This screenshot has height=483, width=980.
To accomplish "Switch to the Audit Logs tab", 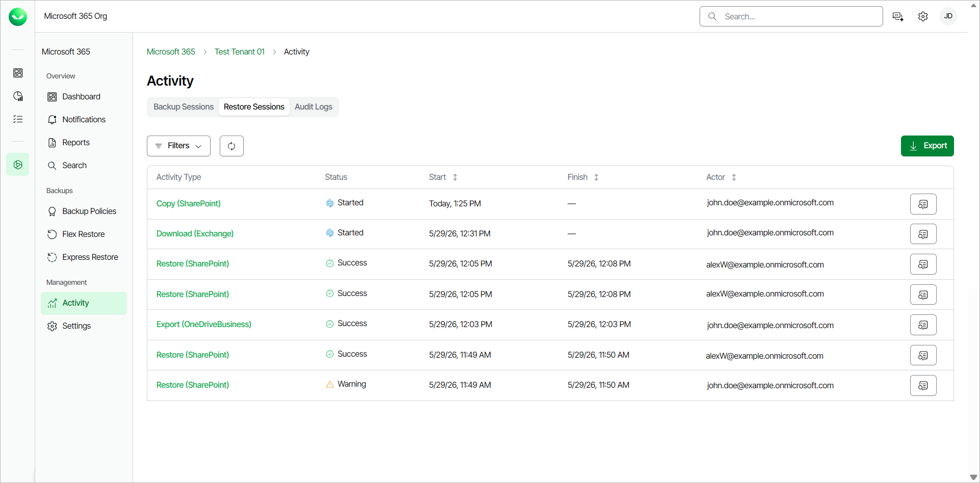I will [314, 107].
